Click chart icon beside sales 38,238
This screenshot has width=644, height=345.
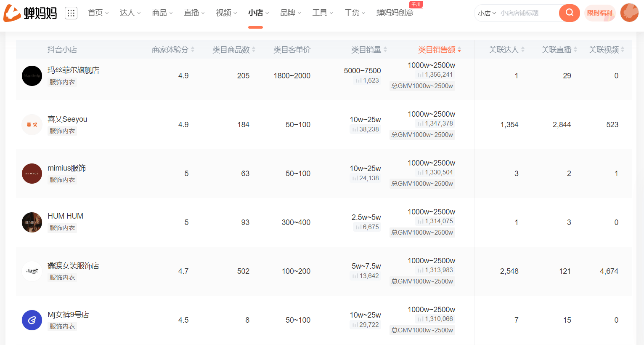[x=355, y=129]
